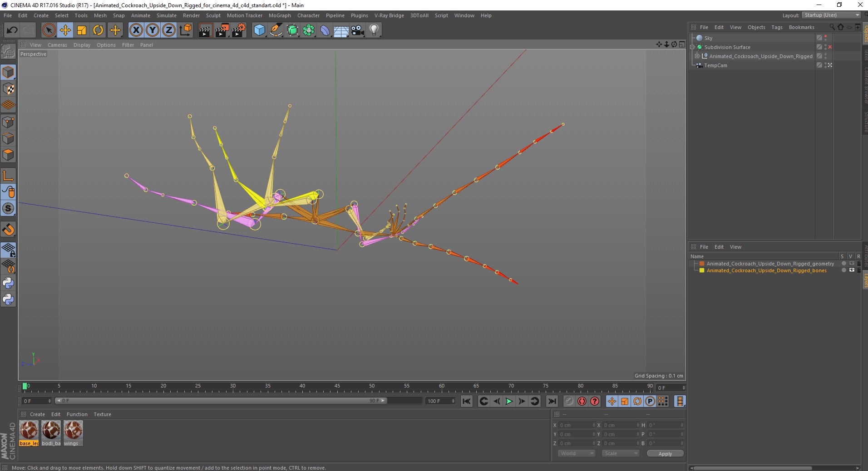Screen dimensions: 868x471
Task: Switch to Texture mode in left palette
Action: click(x=8, y=89)
